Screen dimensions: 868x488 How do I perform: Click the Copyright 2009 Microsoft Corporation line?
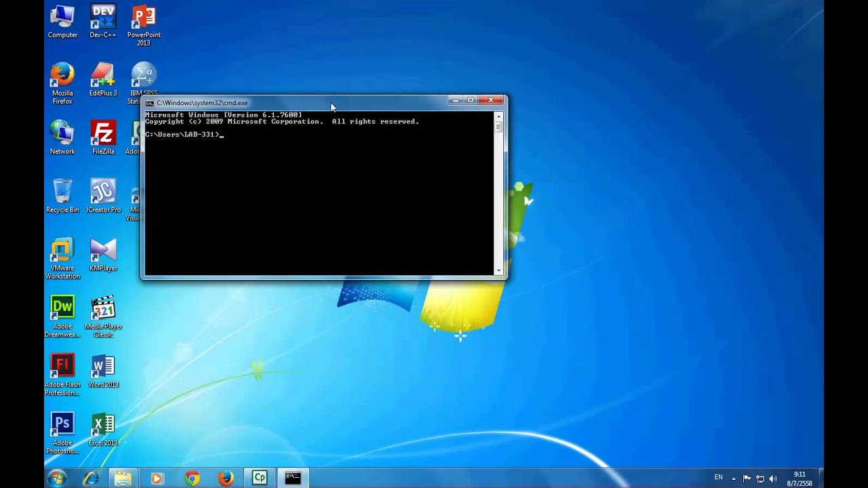(x=282, y=121)
